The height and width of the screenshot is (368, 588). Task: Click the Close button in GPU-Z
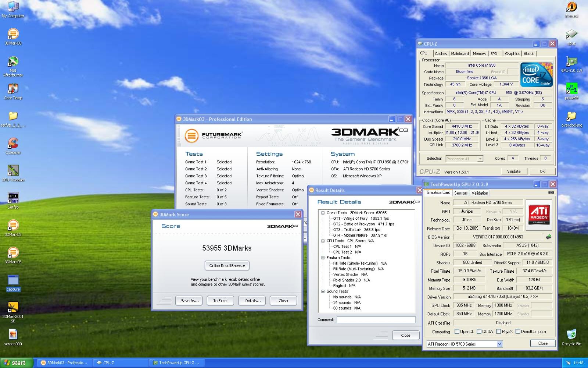543,343
